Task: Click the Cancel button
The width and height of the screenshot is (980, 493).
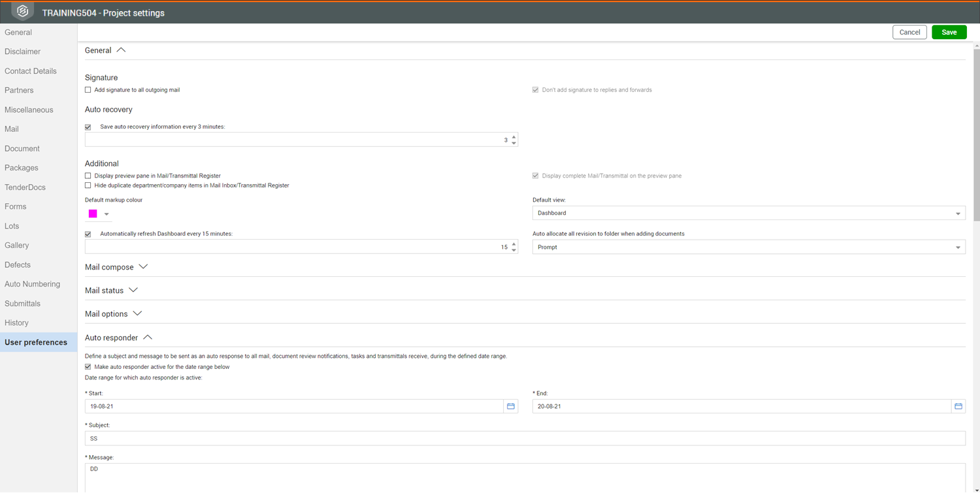Action: 909,32
